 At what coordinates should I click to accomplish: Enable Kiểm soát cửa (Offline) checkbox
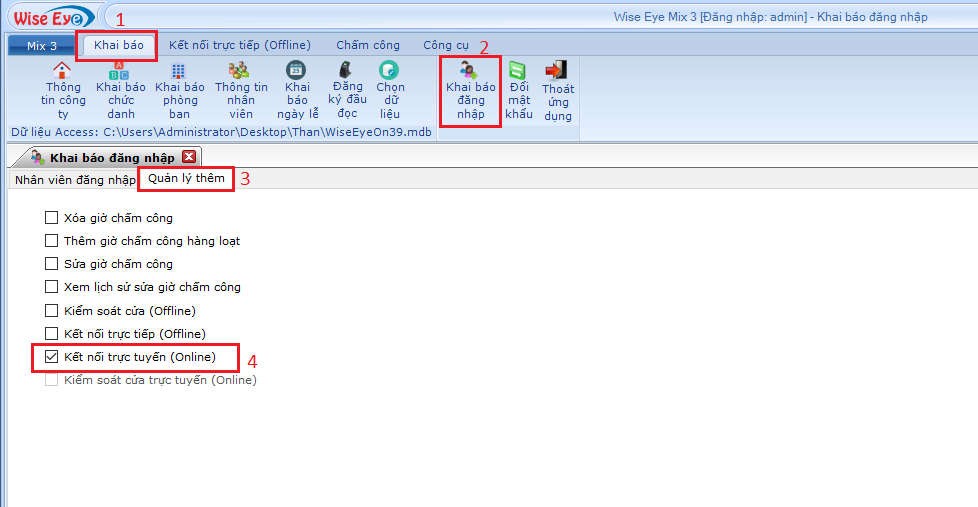[x=52, y=311]
